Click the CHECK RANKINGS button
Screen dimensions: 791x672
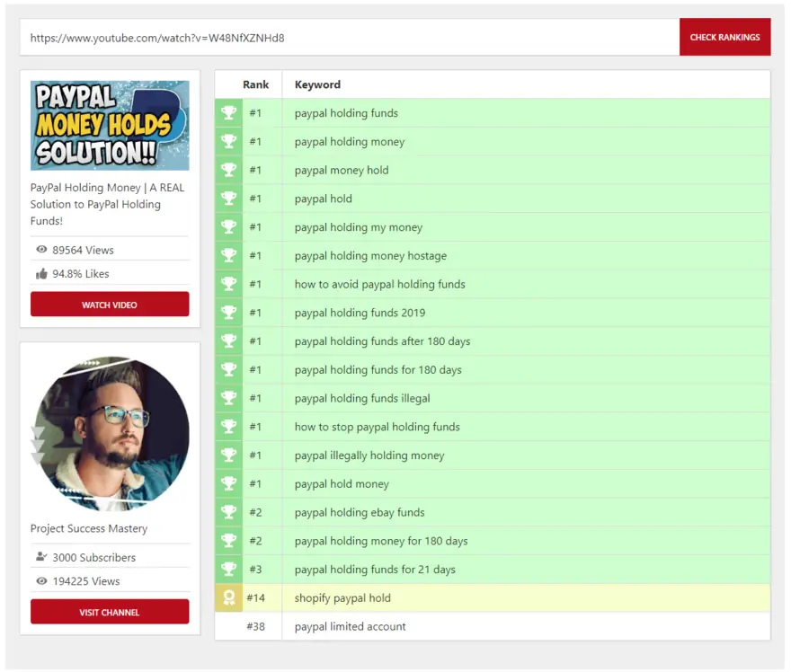pos(724,37)
